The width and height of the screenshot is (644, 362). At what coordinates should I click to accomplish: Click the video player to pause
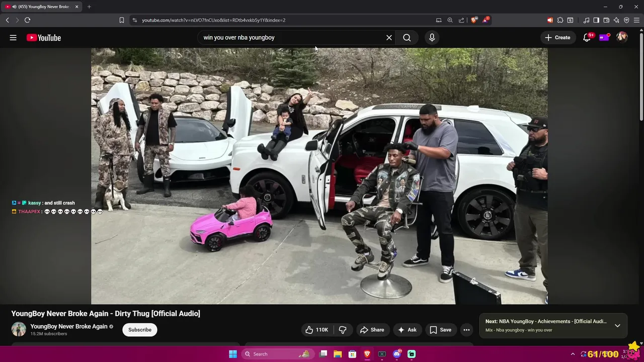(319, 176)
